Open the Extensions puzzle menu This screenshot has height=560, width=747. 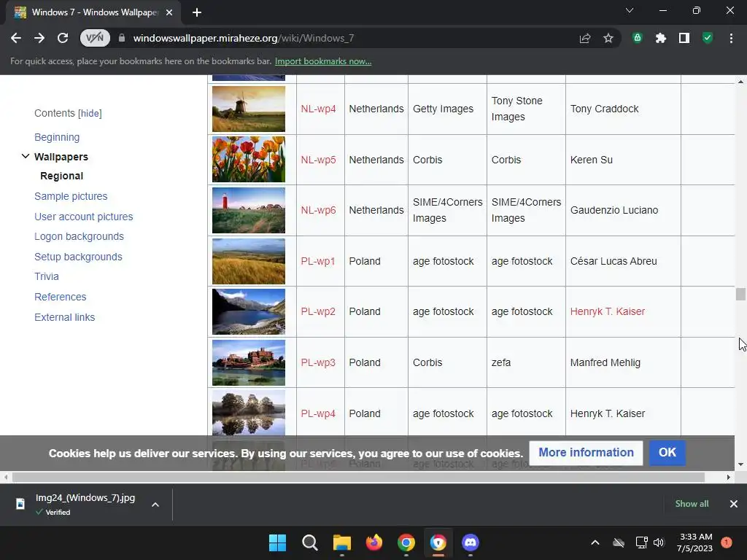(x=661, y=38)
